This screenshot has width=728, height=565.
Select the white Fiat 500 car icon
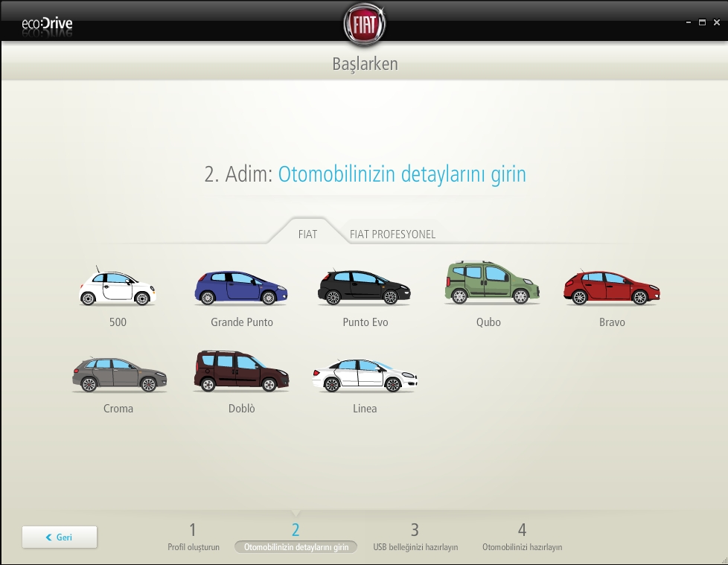pos(118,286)
